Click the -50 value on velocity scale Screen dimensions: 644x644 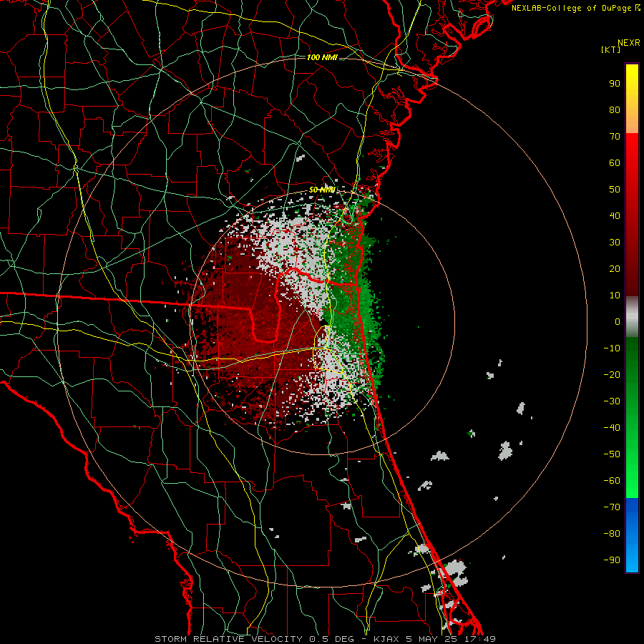[x=612, y=454]
